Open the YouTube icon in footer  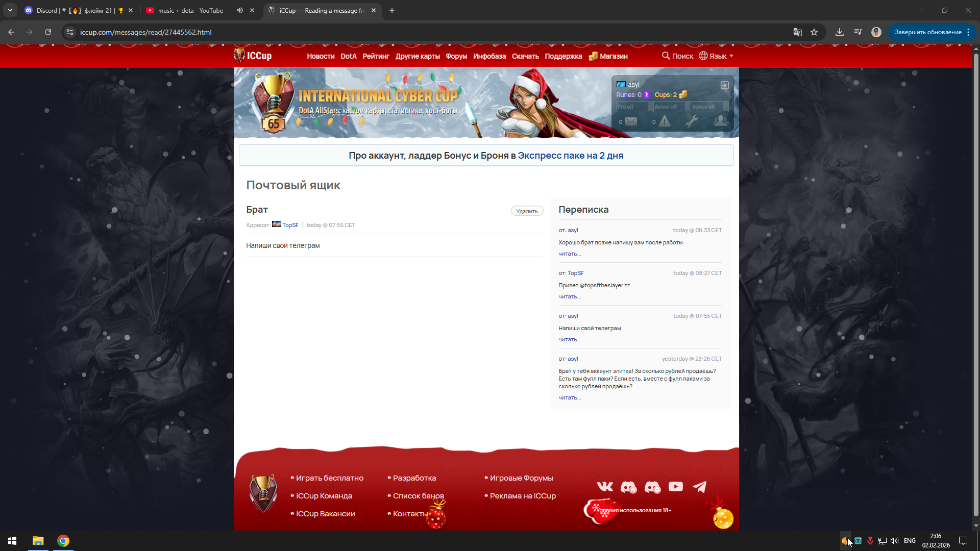click(x=675, y=487)
